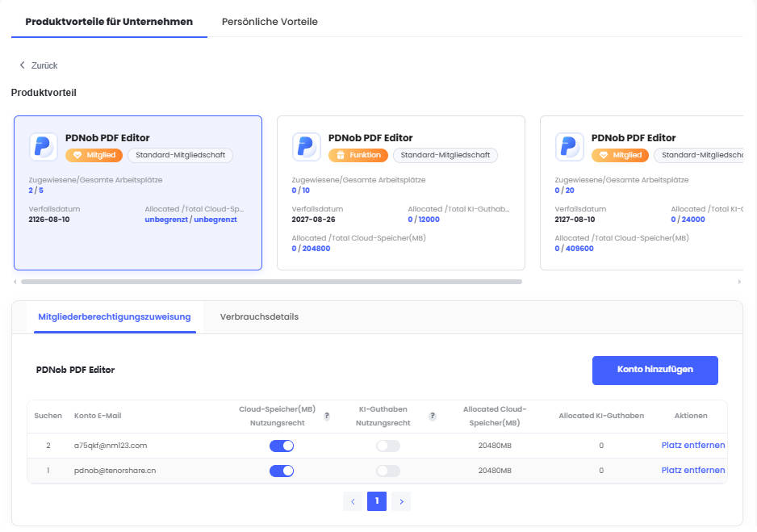Click the Konto E-Mail column header
Viewport: 757px width, 532px height.
(x=98, y=416)
